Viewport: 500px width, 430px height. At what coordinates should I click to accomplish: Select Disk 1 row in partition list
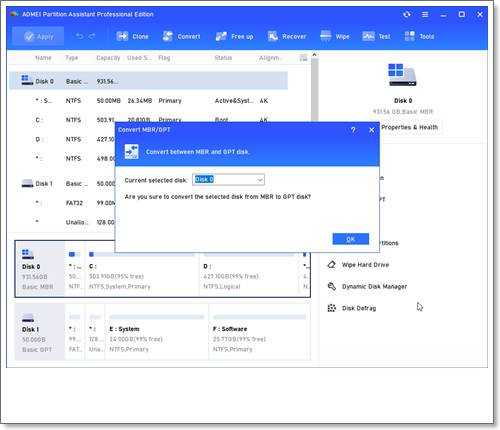[x=62, y=184]
